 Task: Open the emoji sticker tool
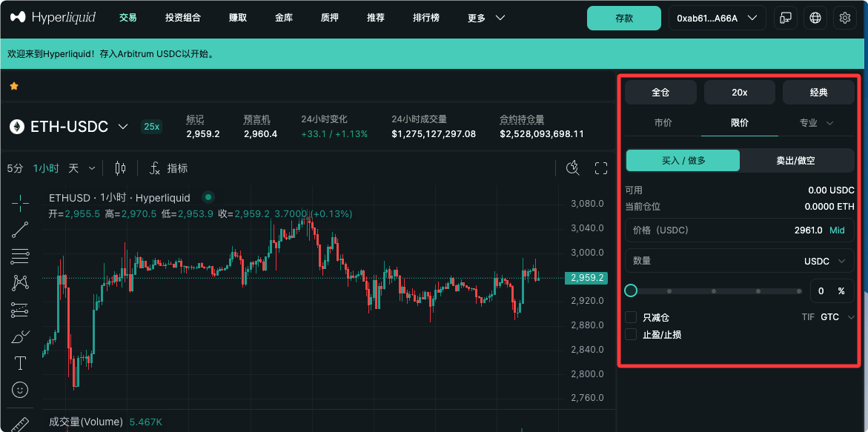coord(19,389)
